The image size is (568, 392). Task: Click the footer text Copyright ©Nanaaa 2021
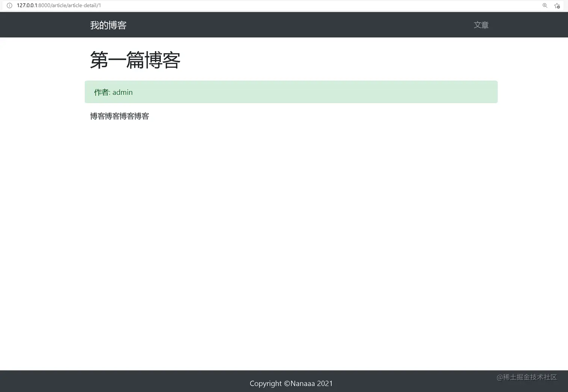point(291,383)
